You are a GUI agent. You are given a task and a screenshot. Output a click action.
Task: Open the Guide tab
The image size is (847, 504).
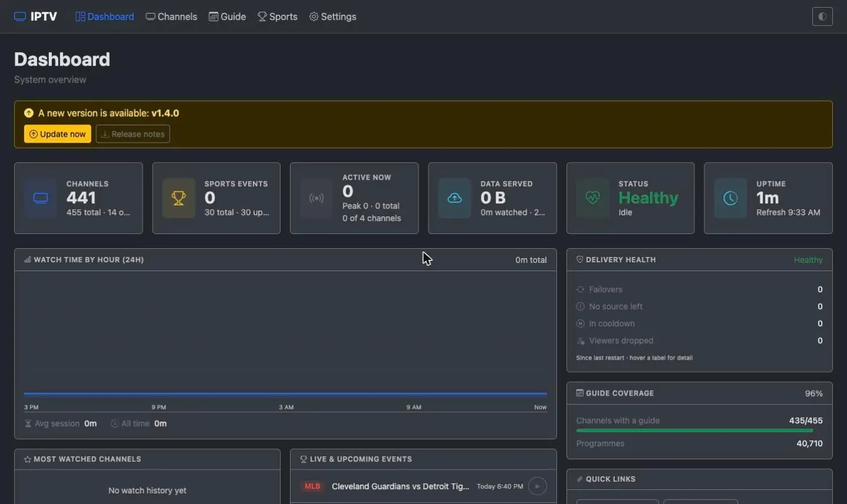coord(227,17)
